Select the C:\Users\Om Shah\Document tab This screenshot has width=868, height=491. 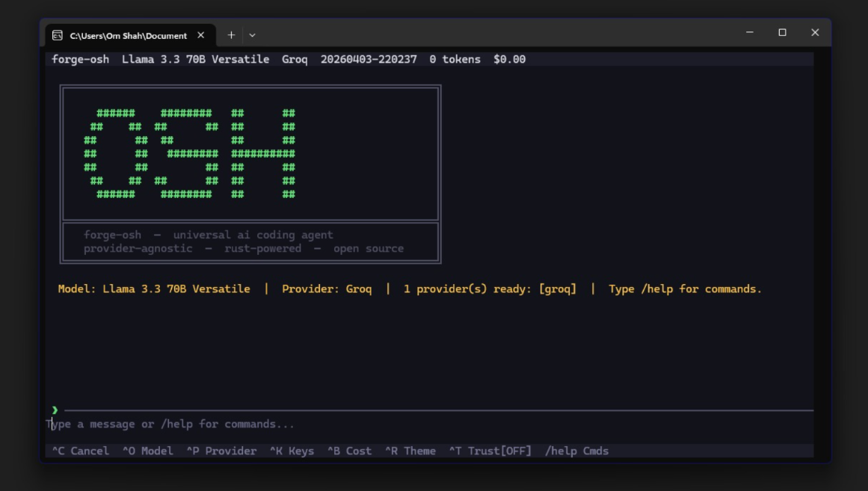pyautogui.click(x=131, y=35)
